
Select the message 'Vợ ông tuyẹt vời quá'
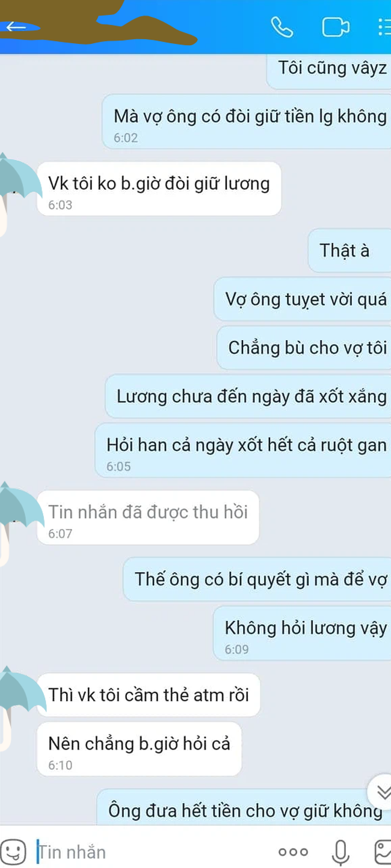[303, 299]
